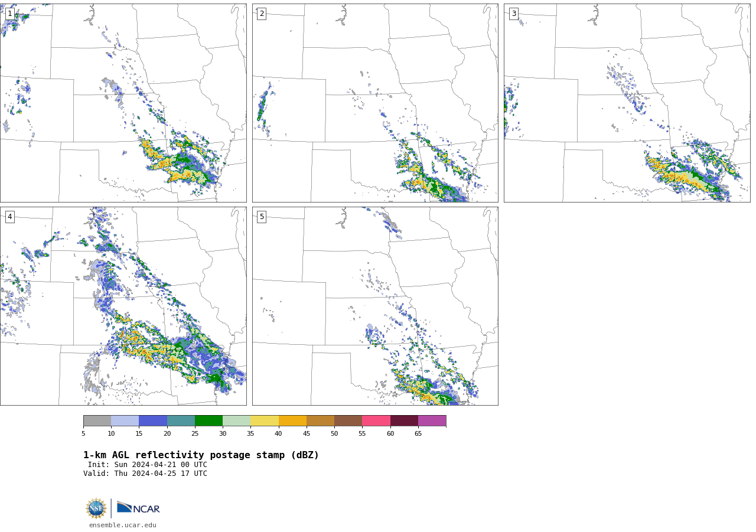Click the reflectivity postage stamp title
Viewport: 756px width, 532px height.
[x=201, y=455]
